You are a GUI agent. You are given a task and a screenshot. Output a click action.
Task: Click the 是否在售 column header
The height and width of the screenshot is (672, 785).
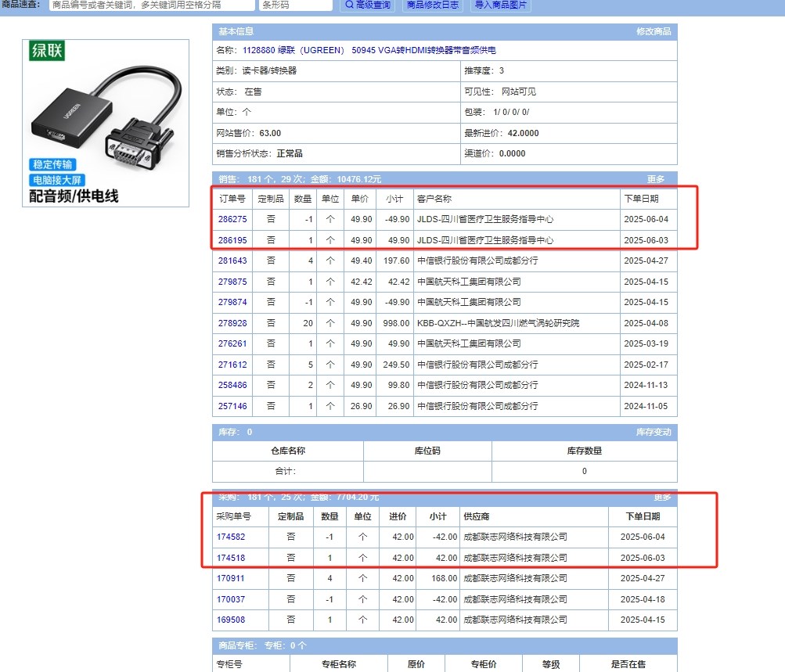point(628,664)
